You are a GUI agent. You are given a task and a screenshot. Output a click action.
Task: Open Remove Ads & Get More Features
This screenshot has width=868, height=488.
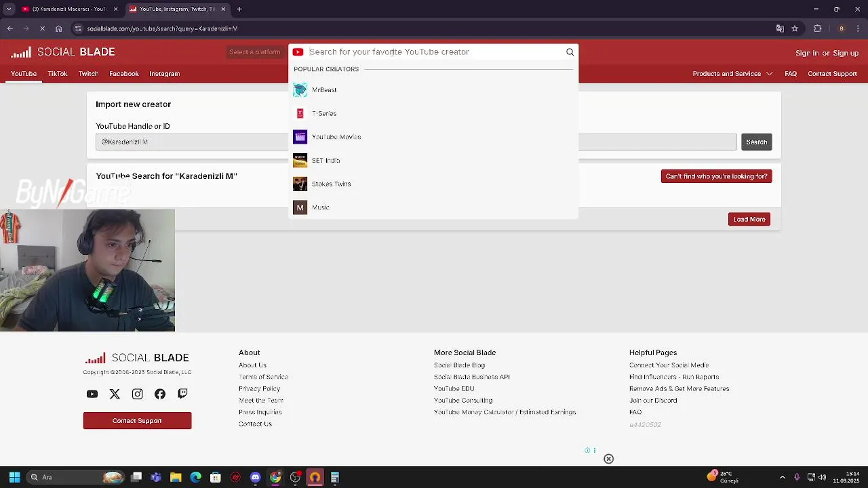(x=679, y=389)
